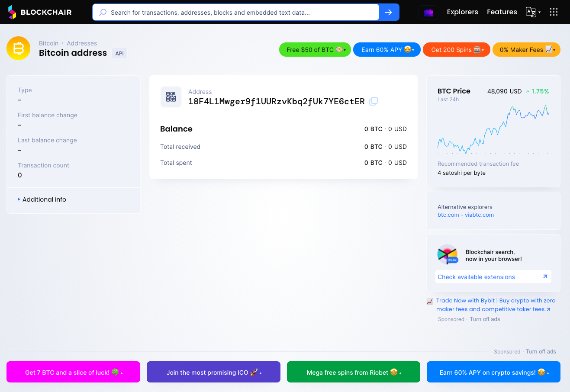Image resolution: width=570 pixels, height=392 pixels.
Task: Click Check available extensions link
Action: pyautogui.click(x=476, y=277)
